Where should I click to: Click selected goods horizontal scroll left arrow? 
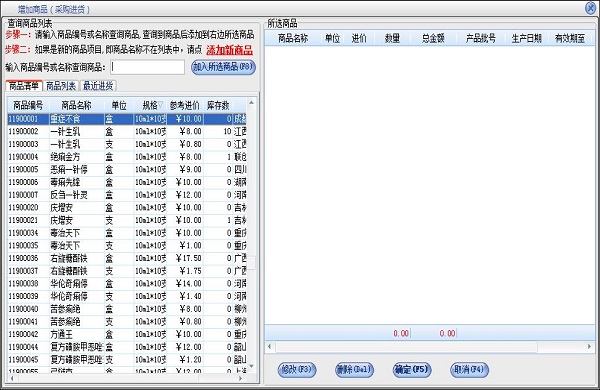(270, 347)
